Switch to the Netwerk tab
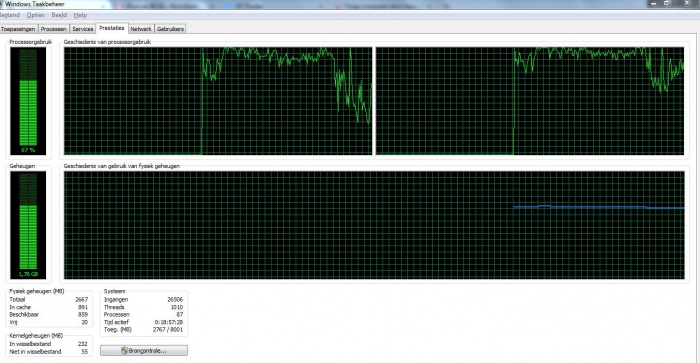700x363 pixels. (141, 29)
